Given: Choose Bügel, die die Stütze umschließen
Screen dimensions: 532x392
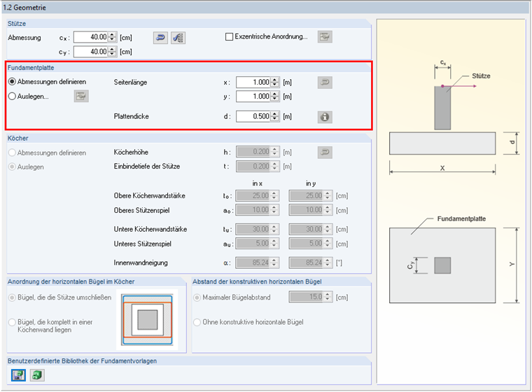Looking at the screenshot, I should (12, 297).
